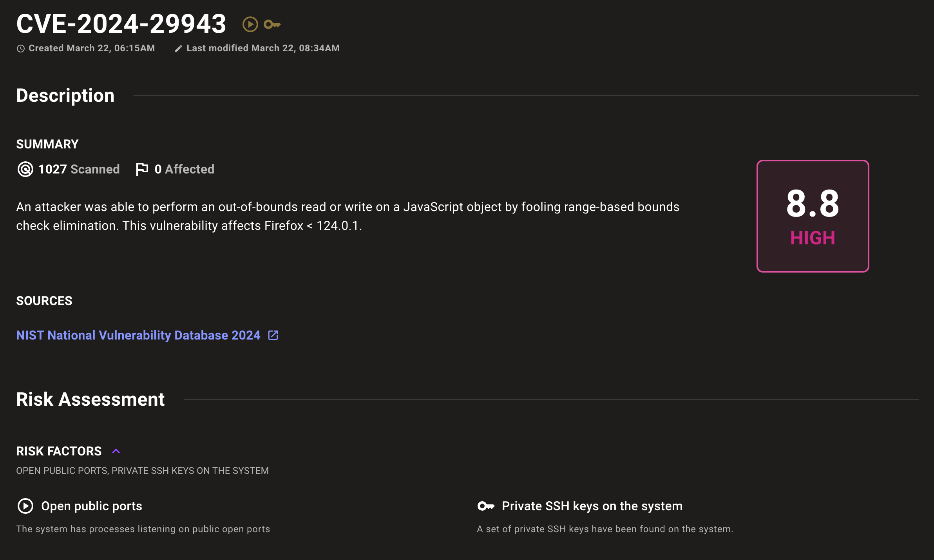Viewport: 934px width, 560px height.
Task: Click the SUMMARY section heading
Action: point(47,144)
